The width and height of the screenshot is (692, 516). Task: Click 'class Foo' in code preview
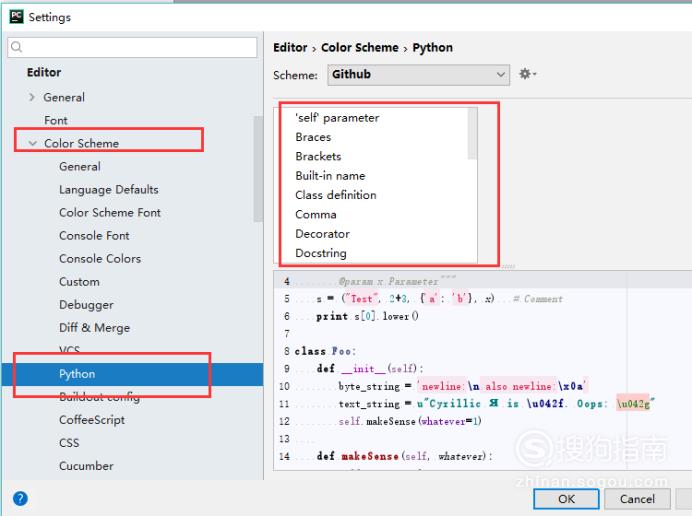pyautogui.click(x=324, y=351)
